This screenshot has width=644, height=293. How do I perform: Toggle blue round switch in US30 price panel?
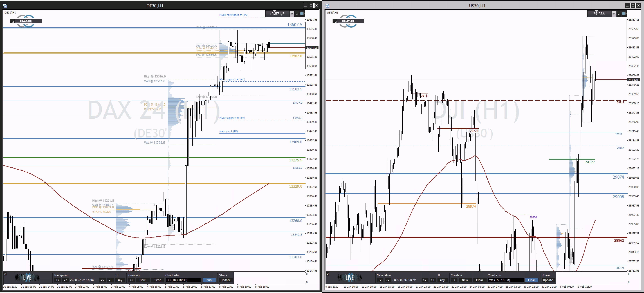624,14
